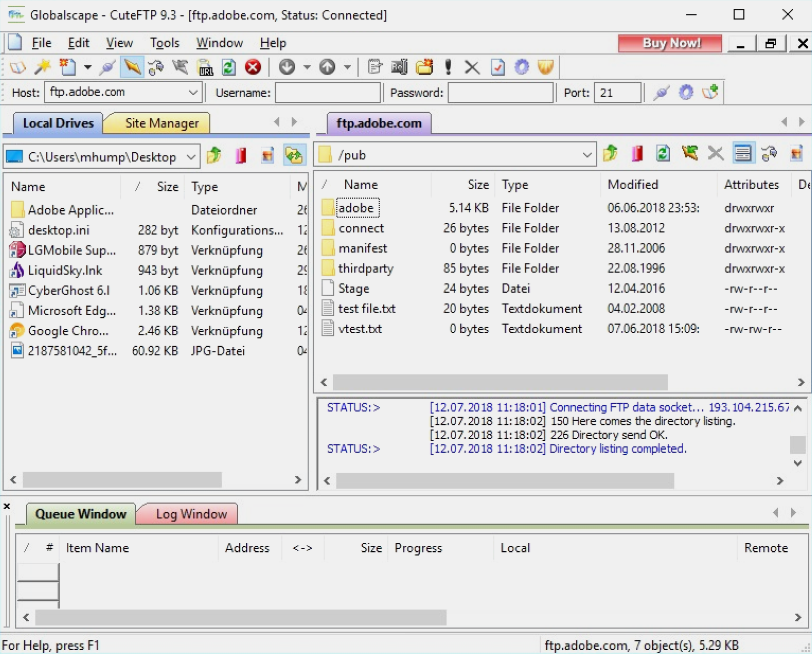Go up one folder in remote pane
This screenshot has height=654, width=812.
610,154
